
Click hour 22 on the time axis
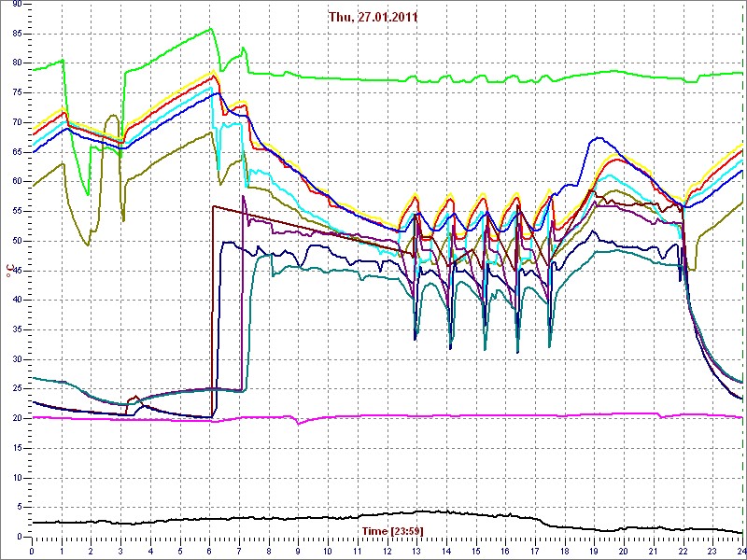tap(683, 551)
